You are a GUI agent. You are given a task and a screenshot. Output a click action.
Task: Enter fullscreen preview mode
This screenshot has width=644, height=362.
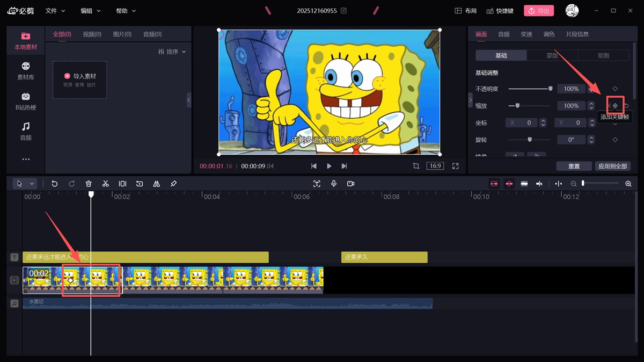(x=455, y=166)
